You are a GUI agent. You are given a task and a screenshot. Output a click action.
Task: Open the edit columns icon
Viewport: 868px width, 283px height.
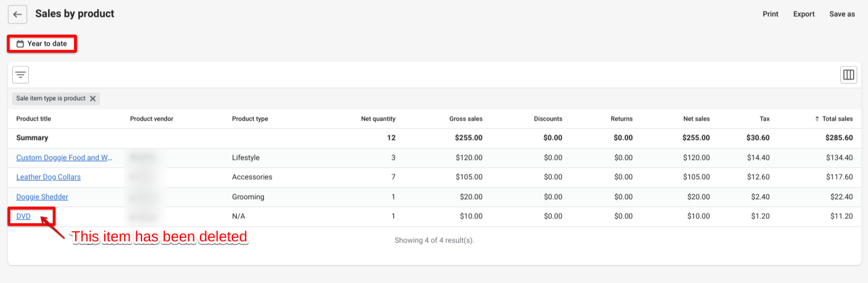849,75
